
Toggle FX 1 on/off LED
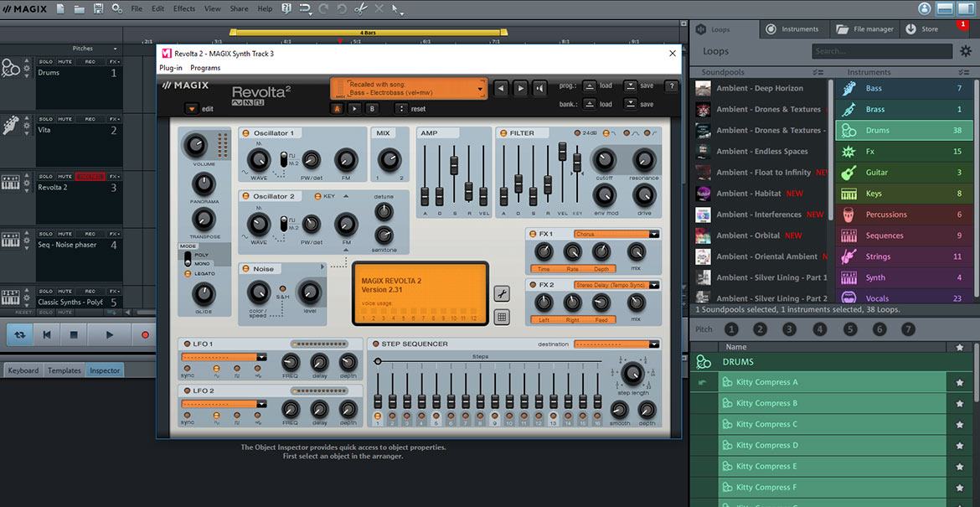coord(532,234)
